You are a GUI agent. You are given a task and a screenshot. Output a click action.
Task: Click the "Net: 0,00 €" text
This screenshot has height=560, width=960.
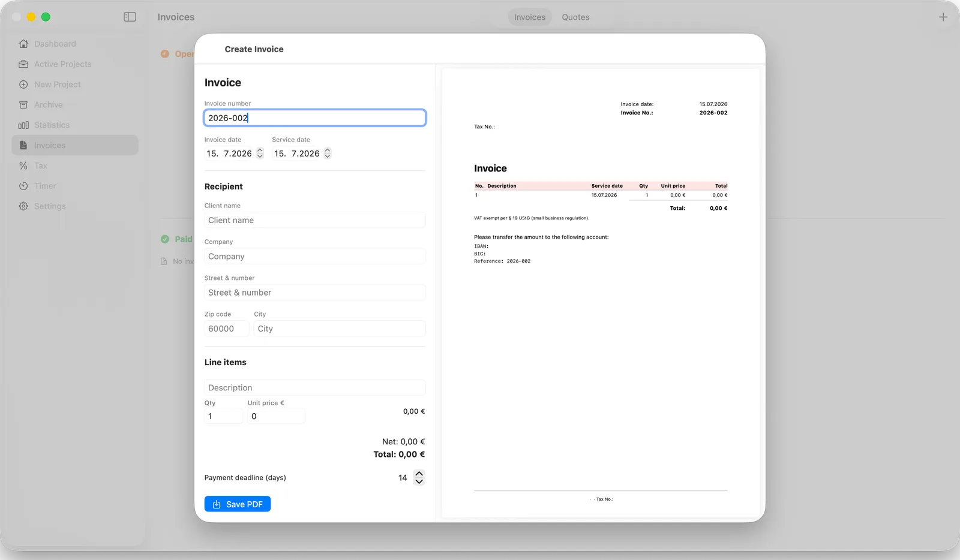pyautogui.click(x=404, y=441)
